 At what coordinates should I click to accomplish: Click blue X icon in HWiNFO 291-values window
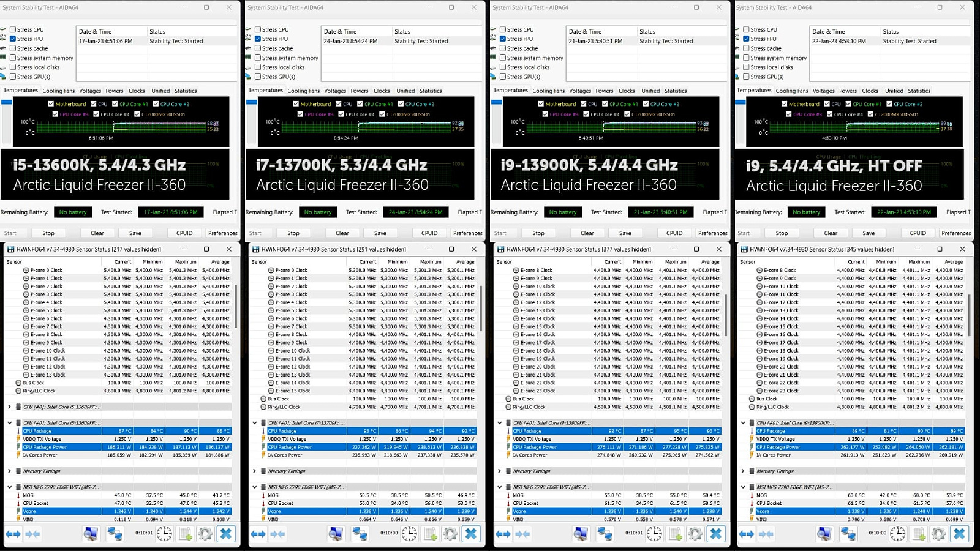(x=471, y=534)
